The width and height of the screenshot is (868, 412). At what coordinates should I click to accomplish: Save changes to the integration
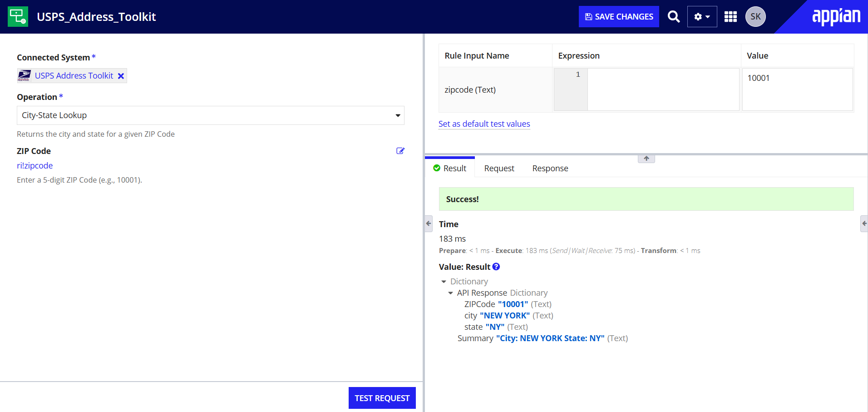pos(619,17)
